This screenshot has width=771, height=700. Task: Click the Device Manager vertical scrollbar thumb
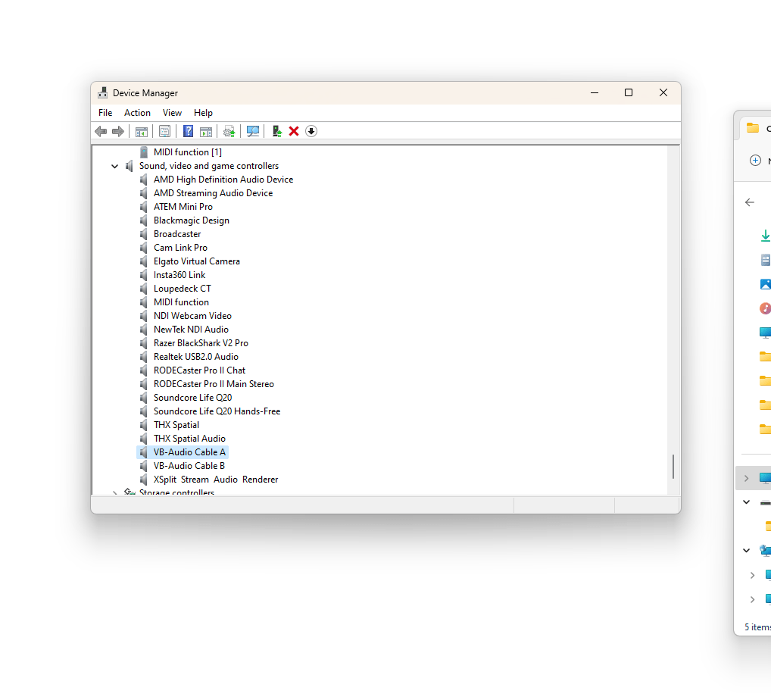click(x=673, y=467)
